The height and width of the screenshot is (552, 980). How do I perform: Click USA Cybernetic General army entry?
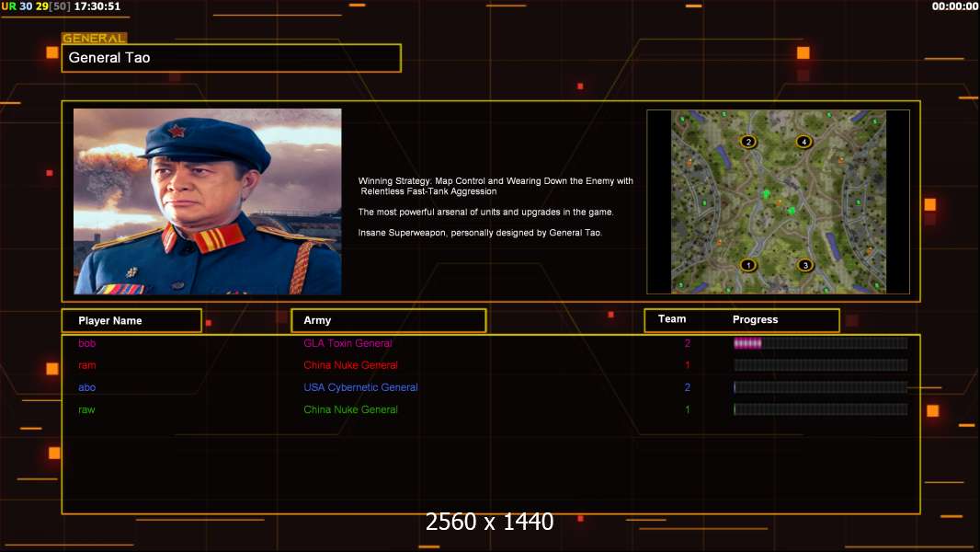pyautogui.click(x=360, y=387)
